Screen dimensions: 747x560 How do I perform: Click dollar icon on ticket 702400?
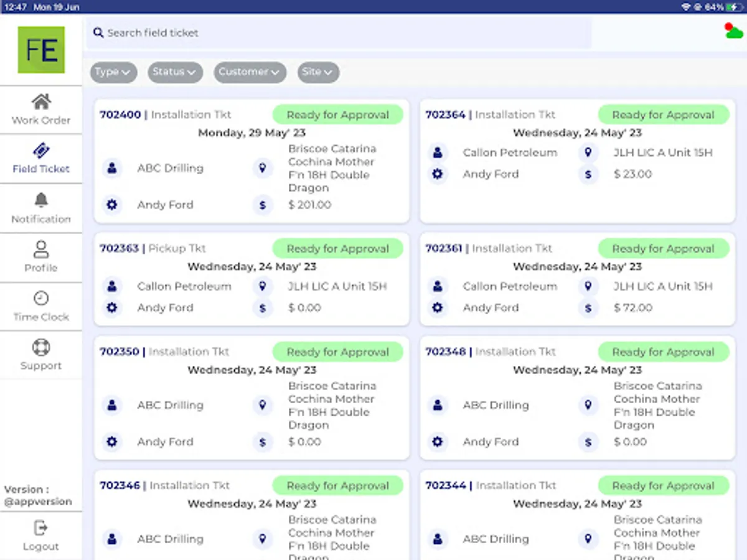[263, 205]
